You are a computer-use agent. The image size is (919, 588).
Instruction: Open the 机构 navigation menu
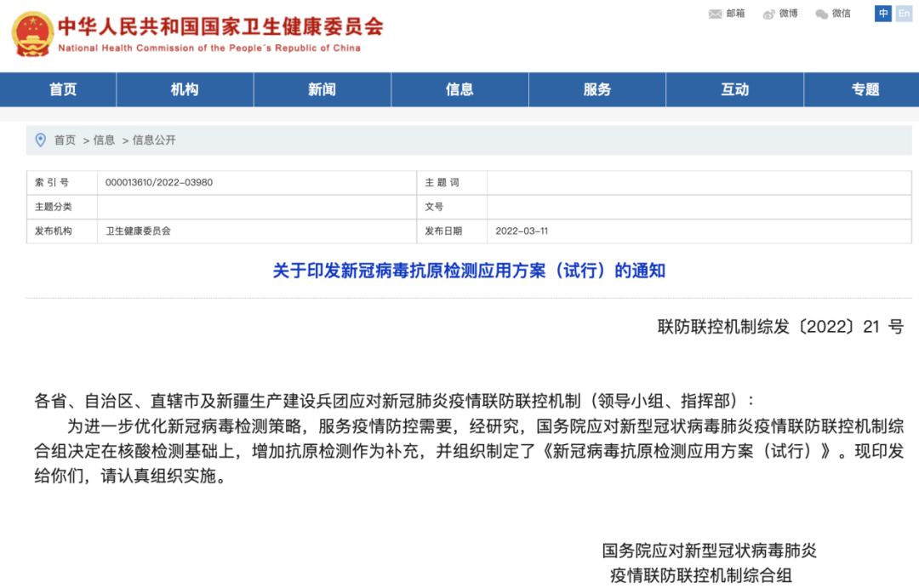[x=185, y=89]
